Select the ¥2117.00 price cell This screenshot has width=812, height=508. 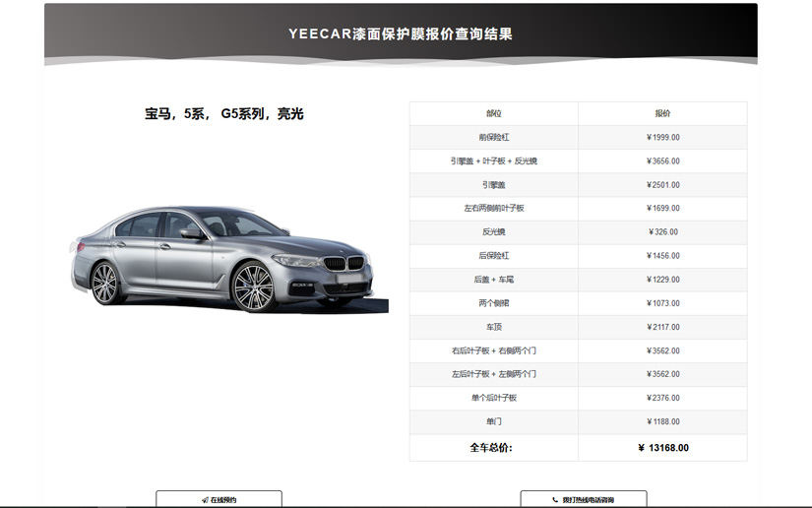click(x=662, y=327)
